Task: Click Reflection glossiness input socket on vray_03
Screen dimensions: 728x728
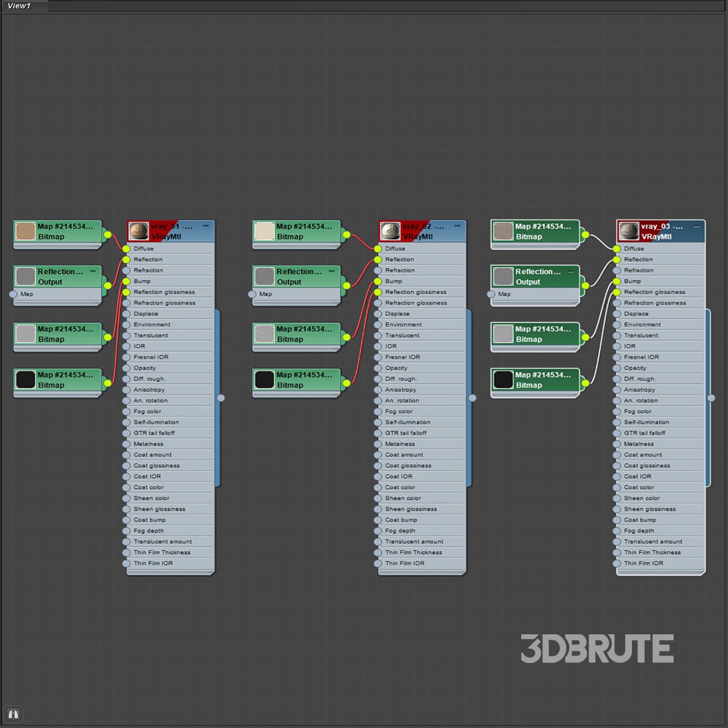Action: pyautogui.click(x=617, y=292)
